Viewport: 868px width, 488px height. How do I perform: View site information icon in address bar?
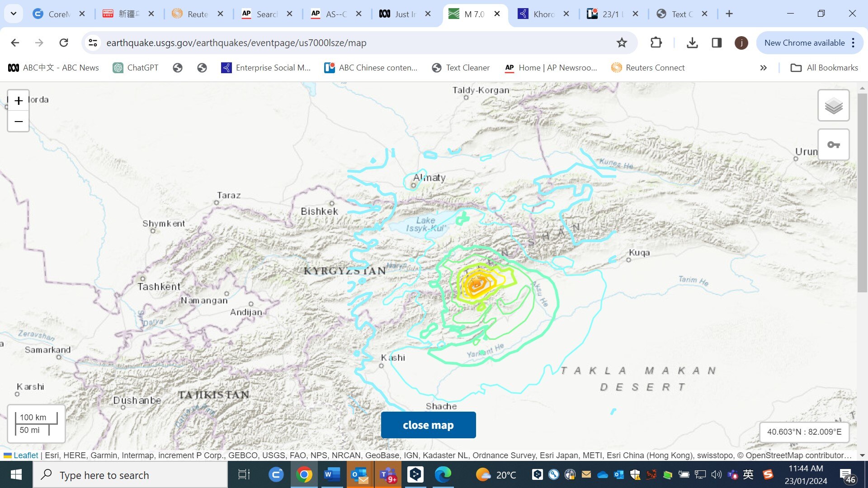(x=93, y=43)
